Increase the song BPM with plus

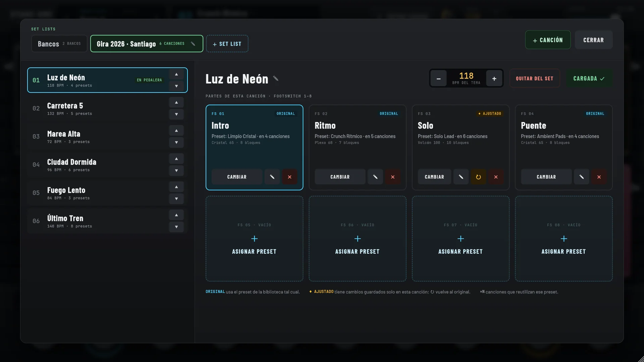(x=494, y=79)
